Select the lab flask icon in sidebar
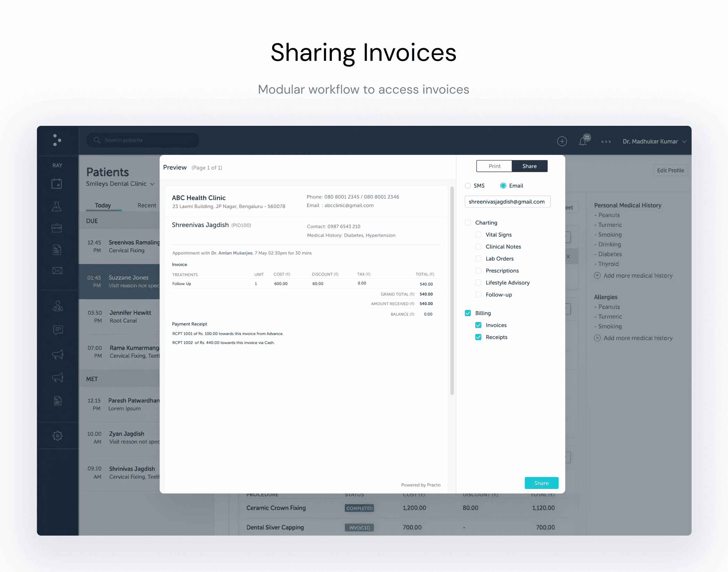 point(58,206)
